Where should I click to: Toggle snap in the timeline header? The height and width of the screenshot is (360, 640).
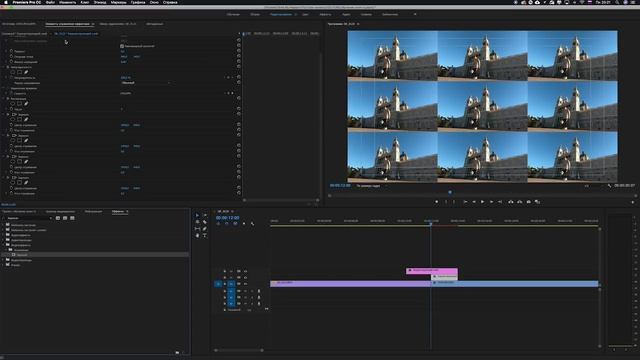[227, 224]
